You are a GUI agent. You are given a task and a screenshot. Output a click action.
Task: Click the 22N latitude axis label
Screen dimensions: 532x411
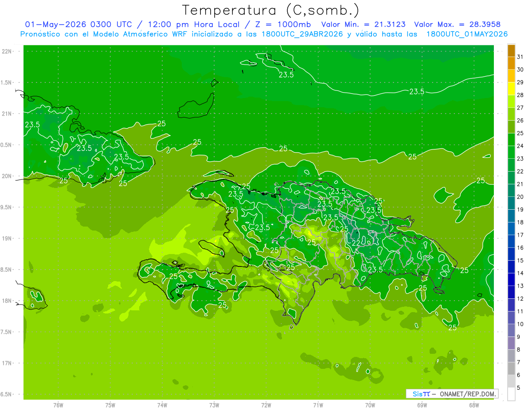[7, 51]
